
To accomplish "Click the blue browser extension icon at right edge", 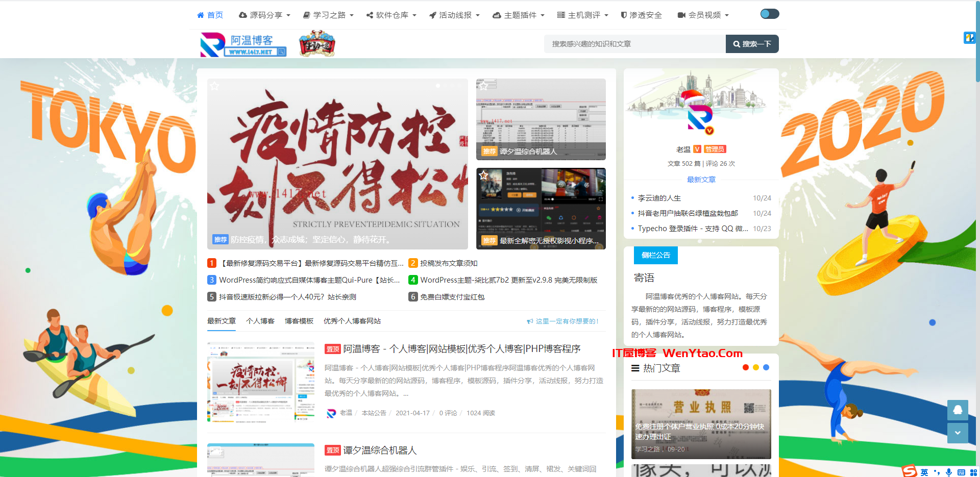I will pos(969,37).
